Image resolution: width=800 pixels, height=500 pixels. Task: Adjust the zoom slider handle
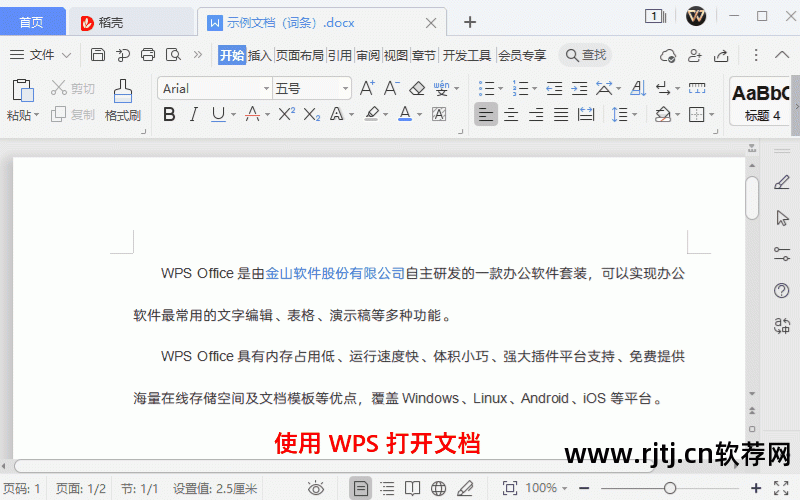670,488
